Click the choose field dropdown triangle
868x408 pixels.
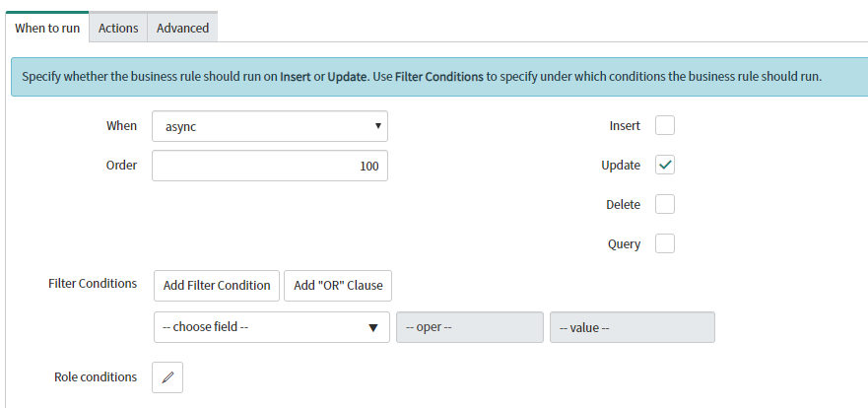pyautogui.click(x=373, y=328)
